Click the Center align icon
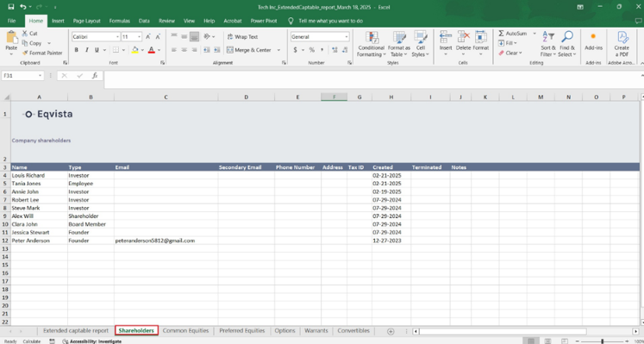Screen dimensions: 644x344 click(x=184, y=50)
